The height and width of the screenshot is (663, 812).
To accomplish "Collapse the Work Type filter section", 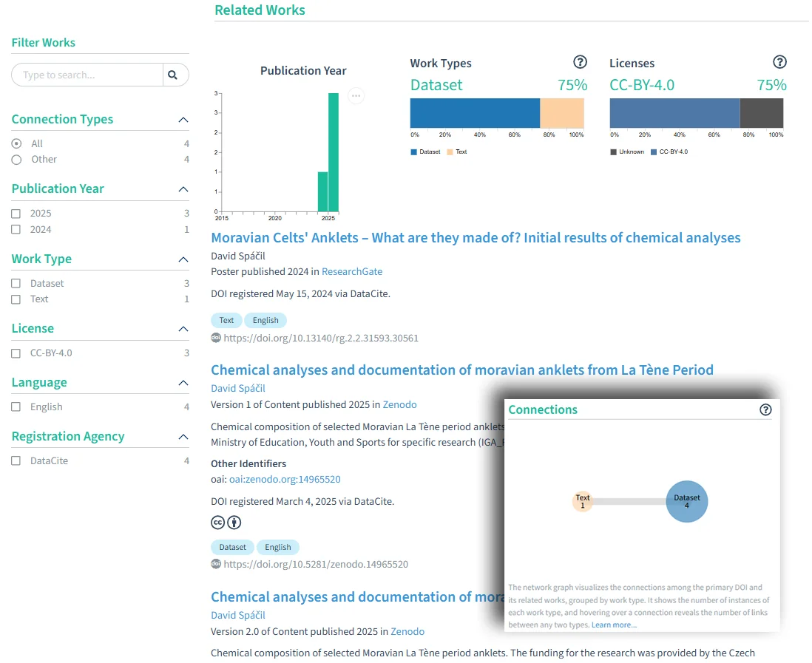I will [x=183, y=259].
